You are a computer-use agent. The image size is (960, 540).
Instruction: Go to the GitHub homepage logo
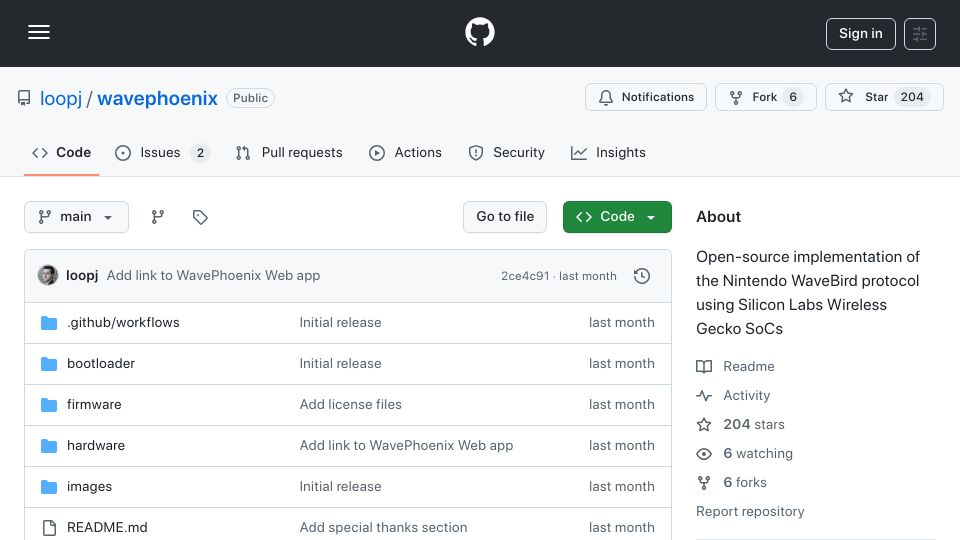pyautogui.click(x=479, y=32)
